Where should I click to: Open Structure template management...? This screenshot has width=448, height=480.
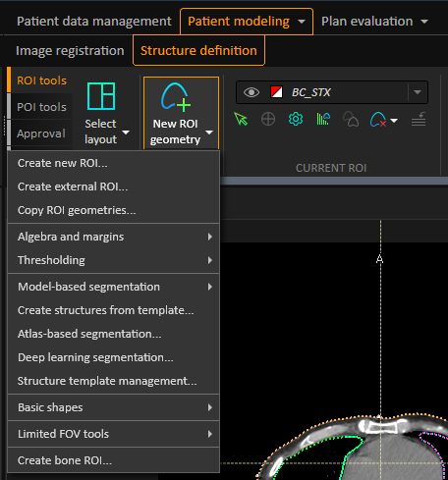click(x=113, y=381)
